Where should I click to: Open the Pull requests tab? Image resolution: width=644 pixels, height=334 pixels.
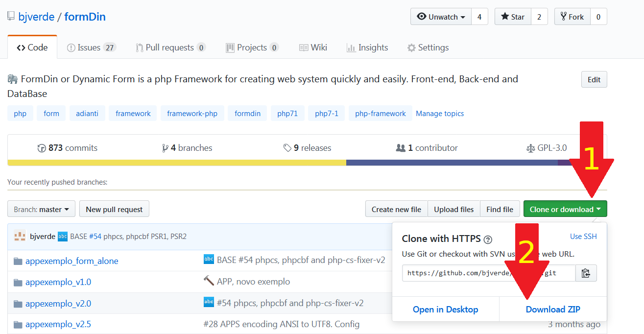click(171, 48)
